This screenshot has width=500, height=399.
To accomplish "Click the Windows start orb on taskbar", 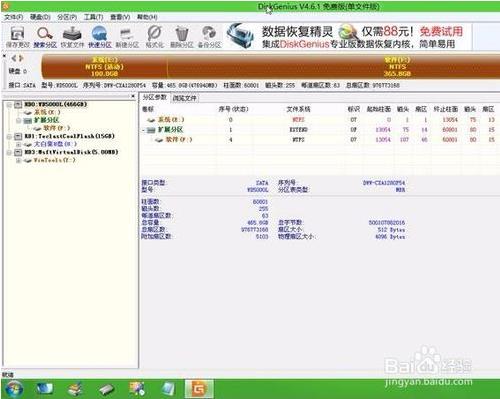I will click(13, 389).
